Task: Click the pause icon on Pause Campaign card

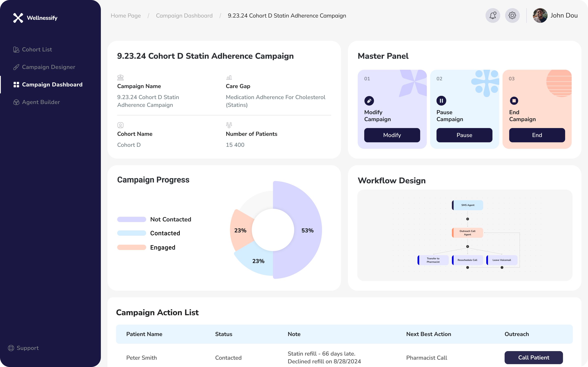Action: pyautogui.click(x=441, y=101)
